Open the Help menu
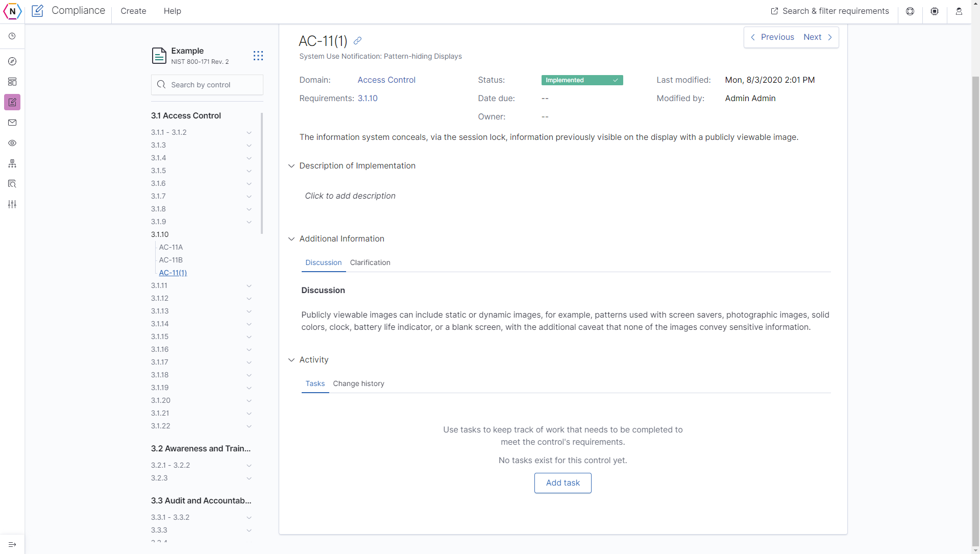Viewport: 980px width, 554px height. tap(173, 11)
